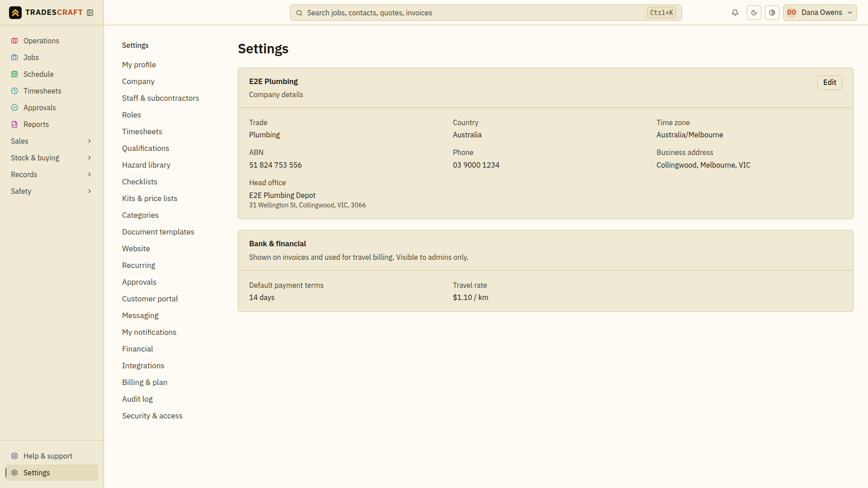Click the contrast icon in the top bar

pyautogui.click(x=772, y=13)
